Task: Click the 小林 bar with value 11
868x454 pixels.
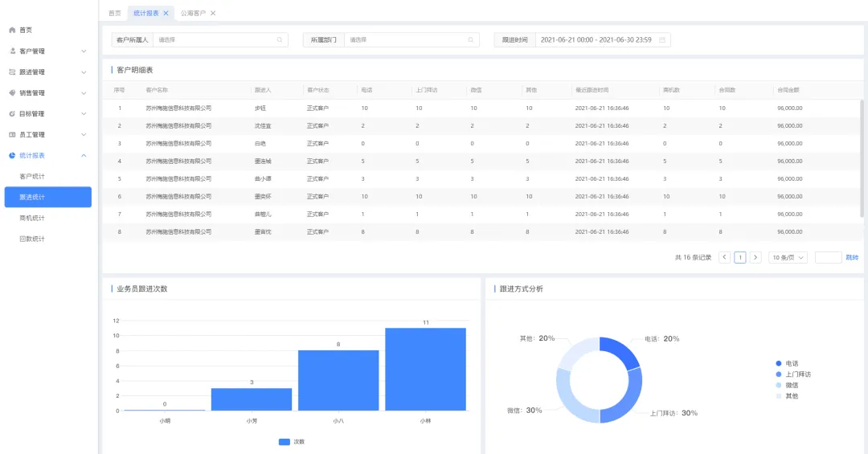Action: (x=425, y=370)
